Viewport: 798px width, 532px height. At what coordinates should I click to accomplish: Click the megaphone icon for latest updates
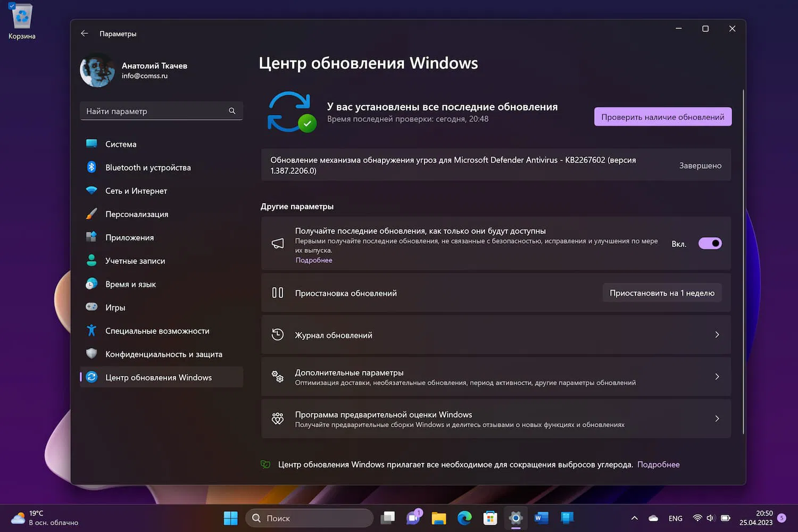(278, 244)
